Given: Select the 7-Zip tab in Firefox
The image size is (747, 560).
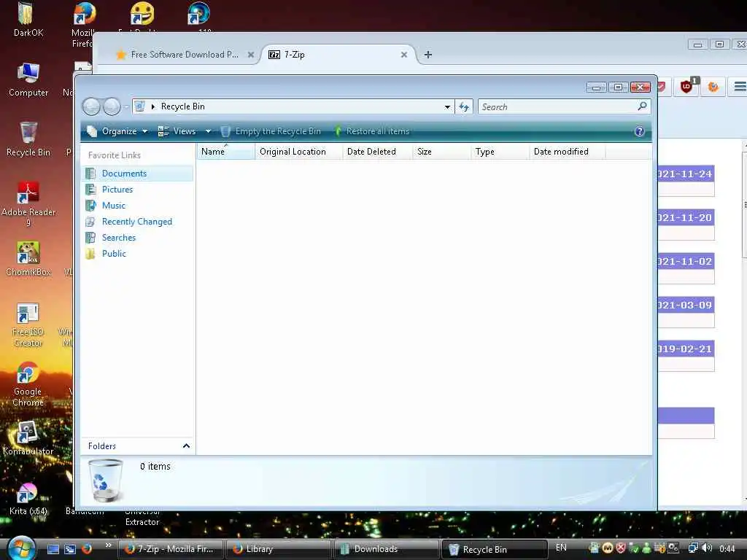Looking at the screenshot, I should pyautogui.click(x=333, y=55).
